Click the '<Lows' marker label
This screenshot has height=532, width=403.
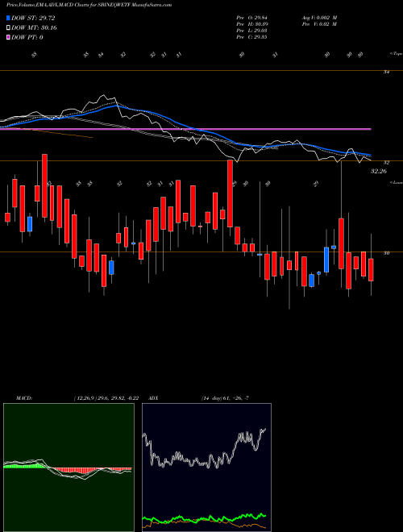tap(396, 182)
